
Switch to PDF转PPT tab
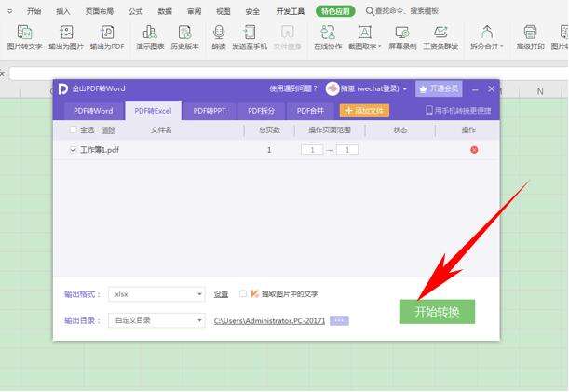click(x=210, y=111)
